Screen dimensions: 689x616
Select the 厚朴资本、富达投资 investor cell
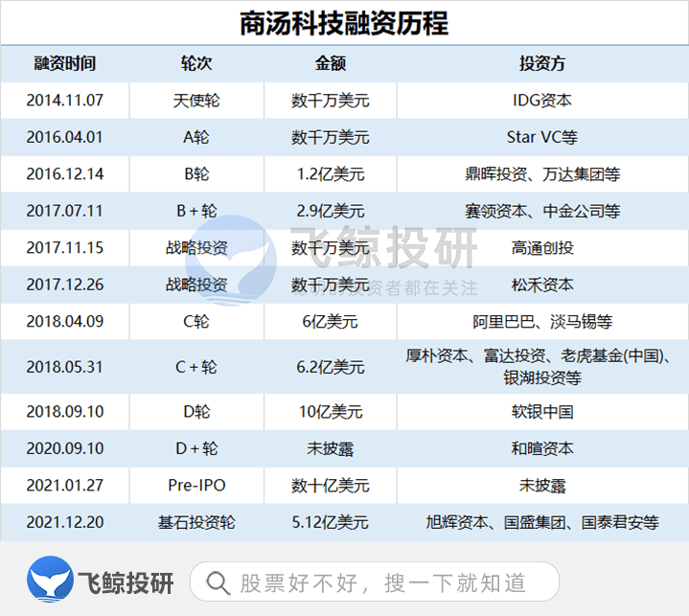click(x=542, y=367)
